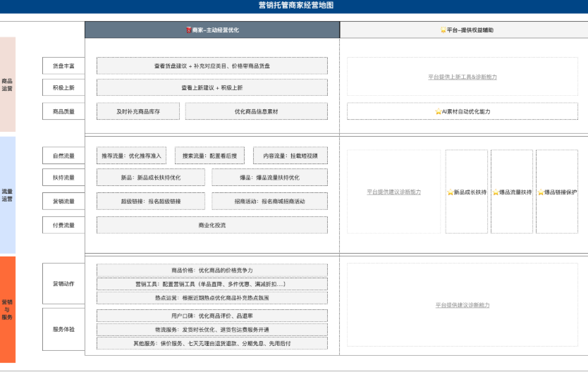588x372 pixels.
Task: Select the 营销工具：配置营销工具 box
Action: (x=212, y=284)
